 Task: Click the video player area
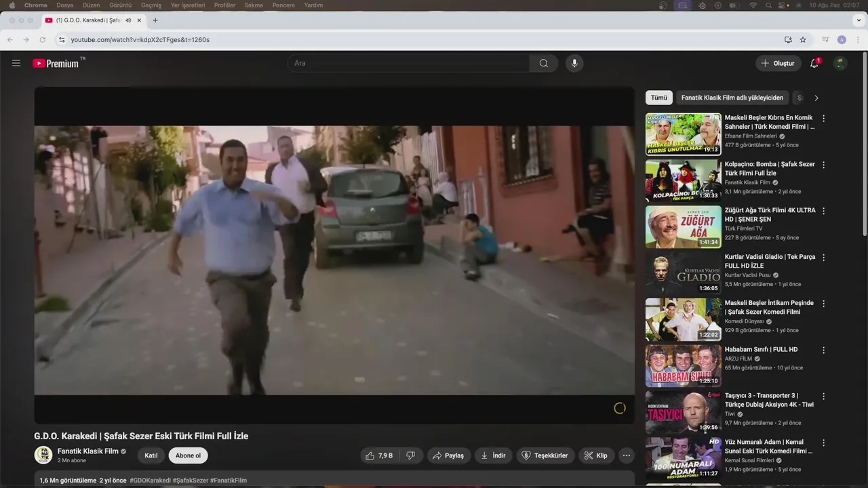pos(334,256)
